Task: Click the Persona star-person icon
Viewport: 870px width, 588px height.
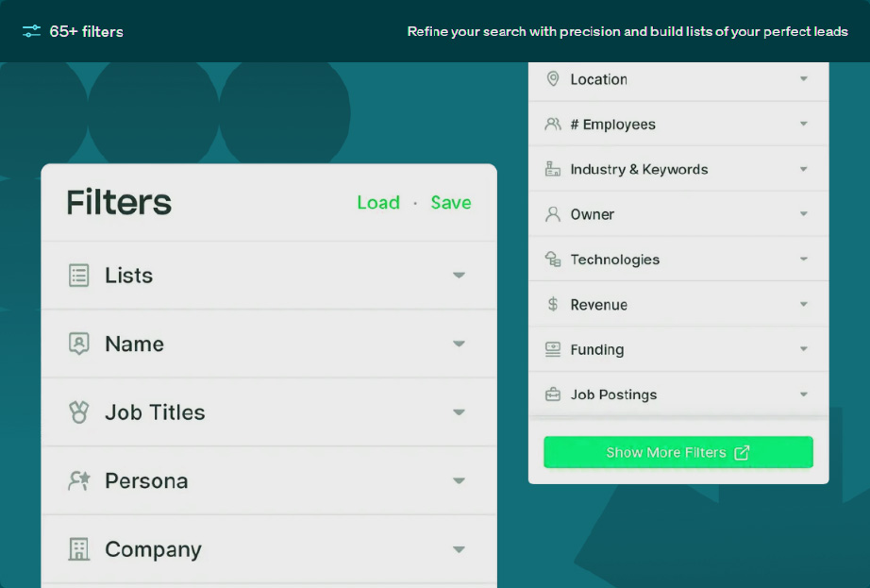Action: point(79,480)
